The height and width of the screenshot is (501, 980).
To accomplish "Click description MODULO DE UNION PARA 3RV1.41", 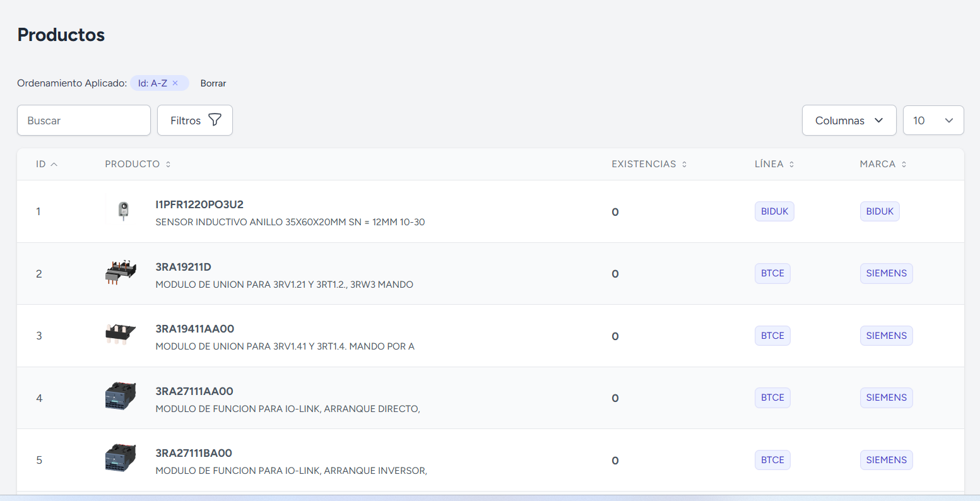I will point(285,346).
